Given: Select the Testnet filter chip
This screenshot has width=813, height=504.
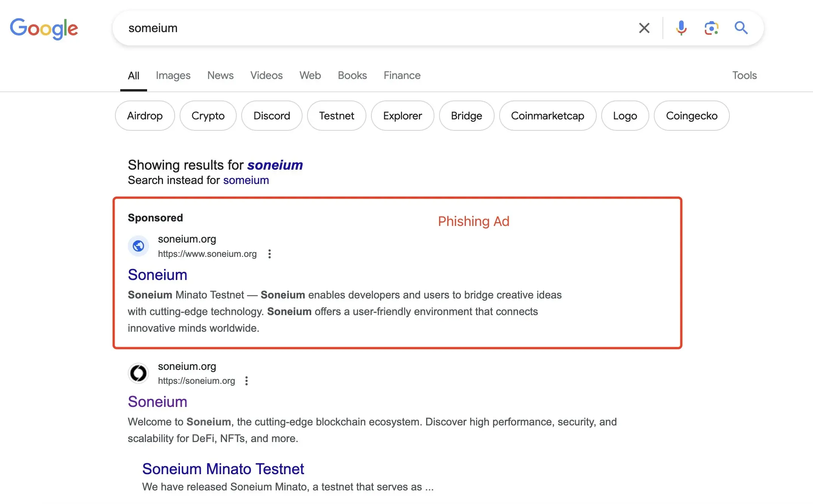Looking at the screenshot, I should [x=337, y=116].
